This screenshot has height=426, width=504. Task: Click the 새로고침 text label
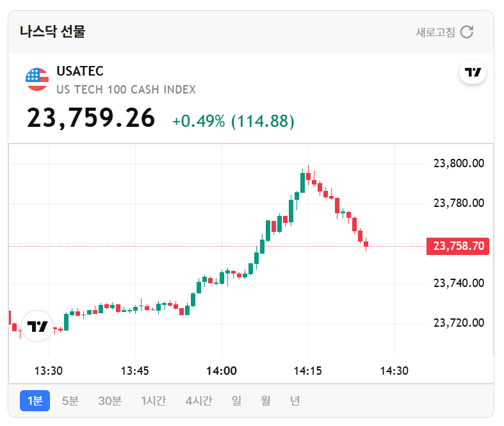pyautogui.click(x=435, y=32)
